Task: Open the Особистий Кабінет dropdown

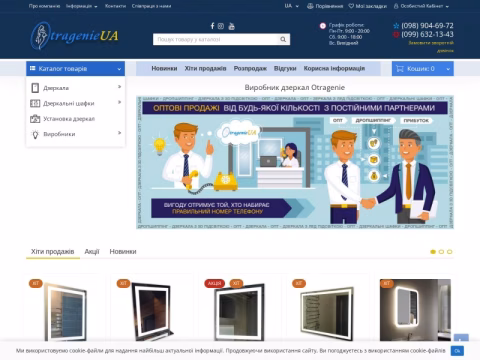Action: [421, 6]
